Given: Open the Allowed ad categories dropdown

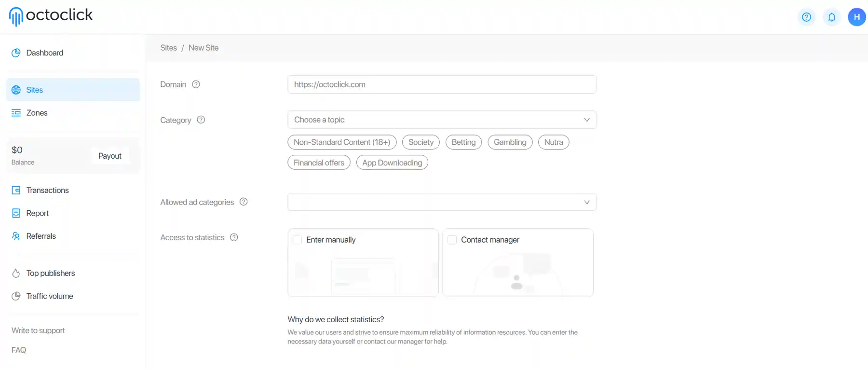Looking at the screenshot, I should click(x=442, y=202).
